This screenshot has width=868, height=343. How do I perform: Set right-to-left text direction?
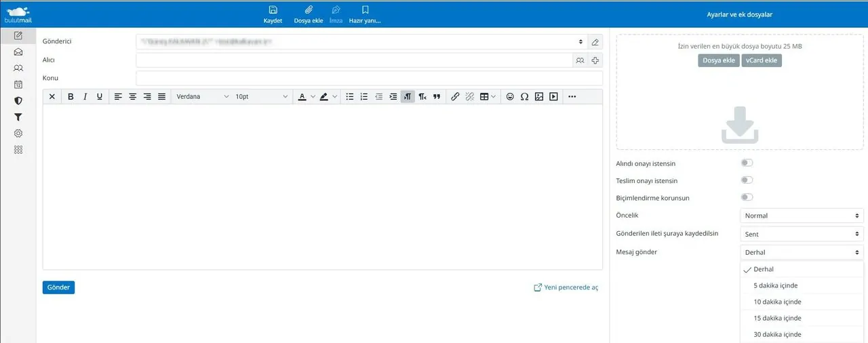[422, 97]
